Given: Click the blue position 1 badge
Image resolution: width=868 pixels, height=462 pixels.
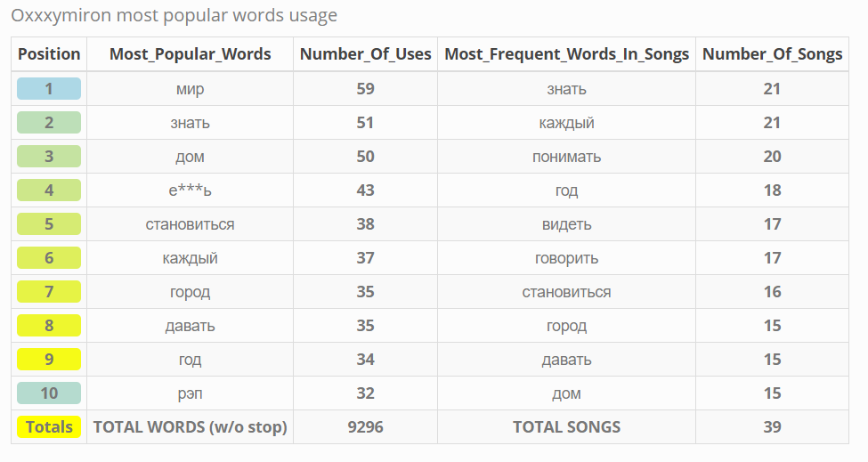Looking at the screenshot, I should [49, 89].
